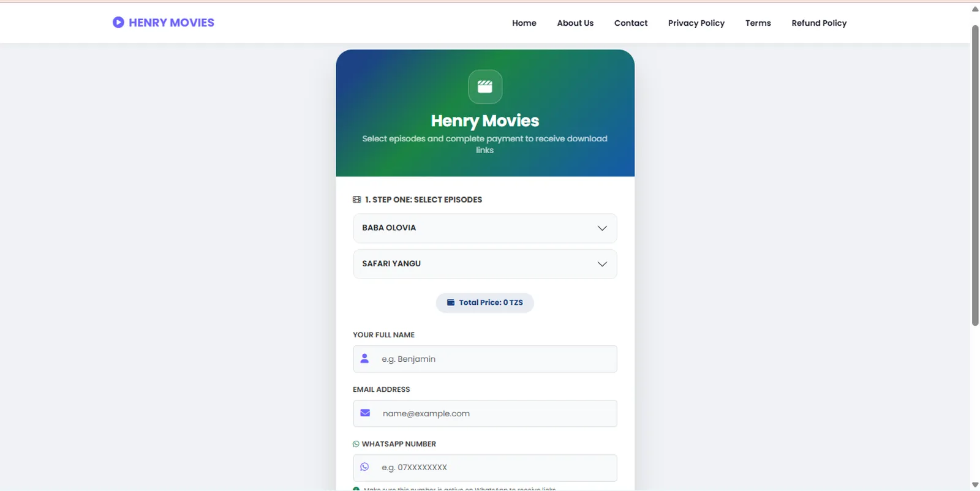Focus the Email Address input
This screenshot has height=491, width=980.
485,413
